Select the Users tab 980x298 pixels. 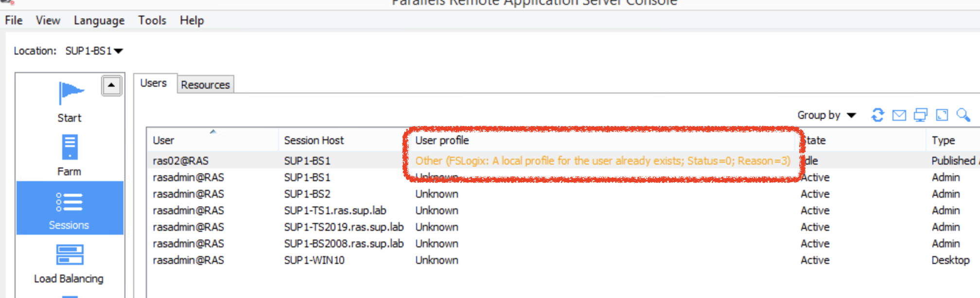pyautogui.click(x=154, y=83)
